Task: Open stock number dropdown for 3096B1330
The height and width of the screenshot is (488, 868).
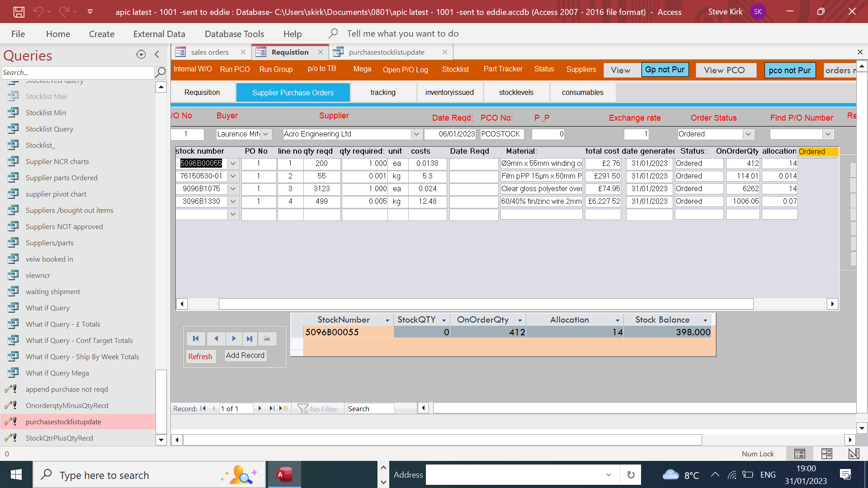Action: coord(233,202)
